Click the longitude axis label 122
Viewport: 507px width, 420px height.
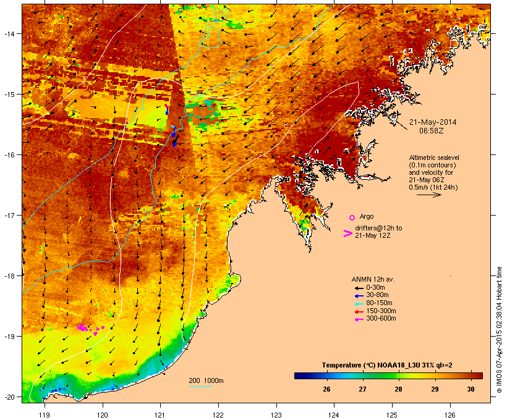(x=218, y=415)
